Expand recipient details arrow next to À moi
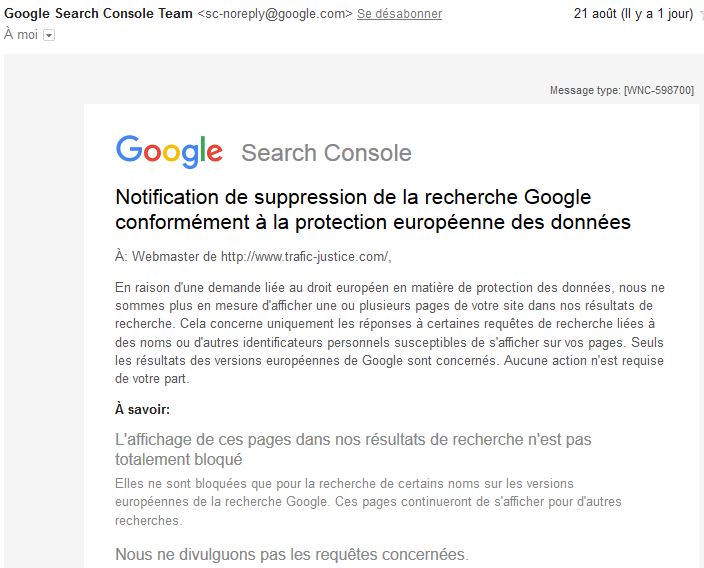Image resolution: width=704 pixels, height=568 pixels. (x=49, y=35)
